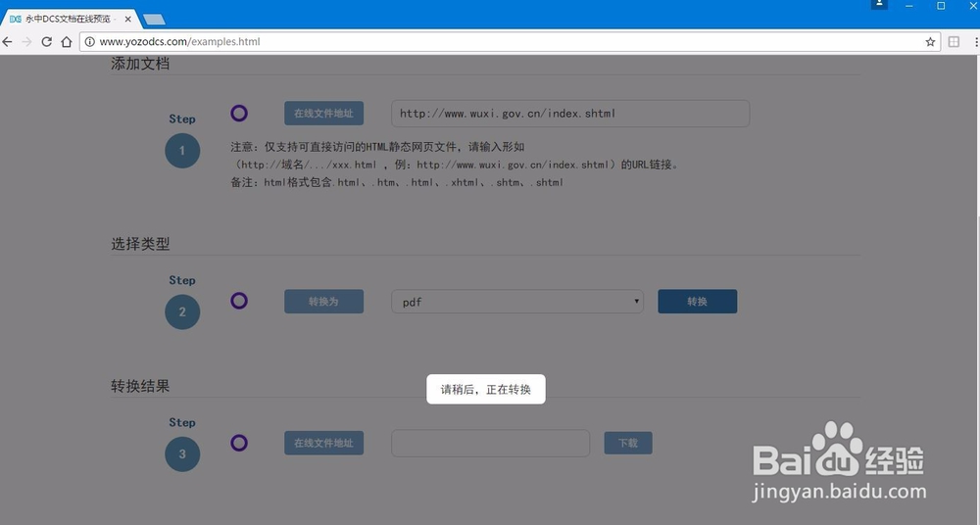
Task: Click the 请稍后，正在转换 message box
Action: (x=486, y=390)
